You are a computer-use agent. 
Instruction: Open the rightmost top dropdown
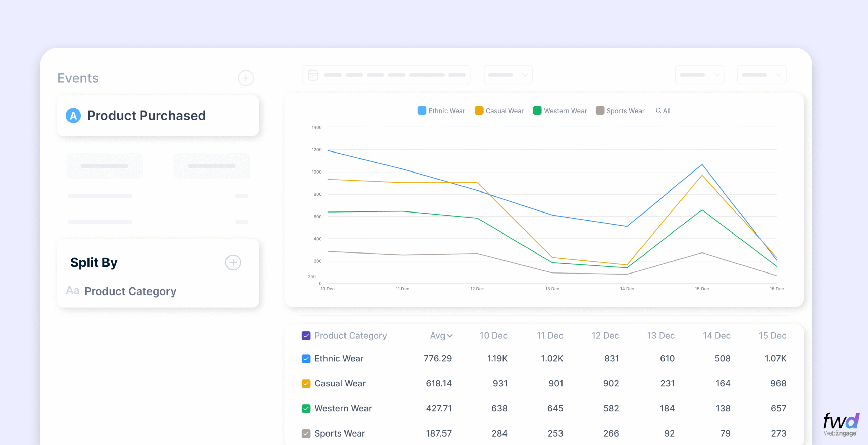point(762,75)
